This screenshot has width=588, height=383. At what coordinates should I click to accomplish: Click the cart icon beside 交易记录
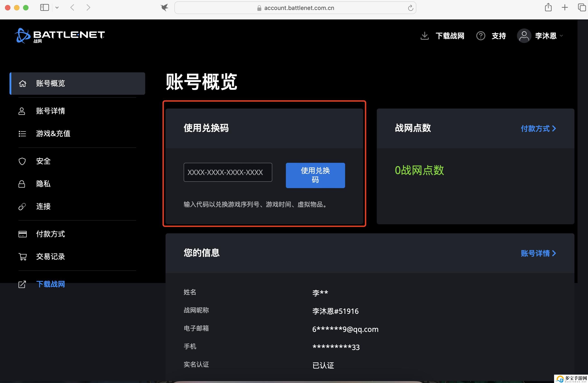[23, 257]
